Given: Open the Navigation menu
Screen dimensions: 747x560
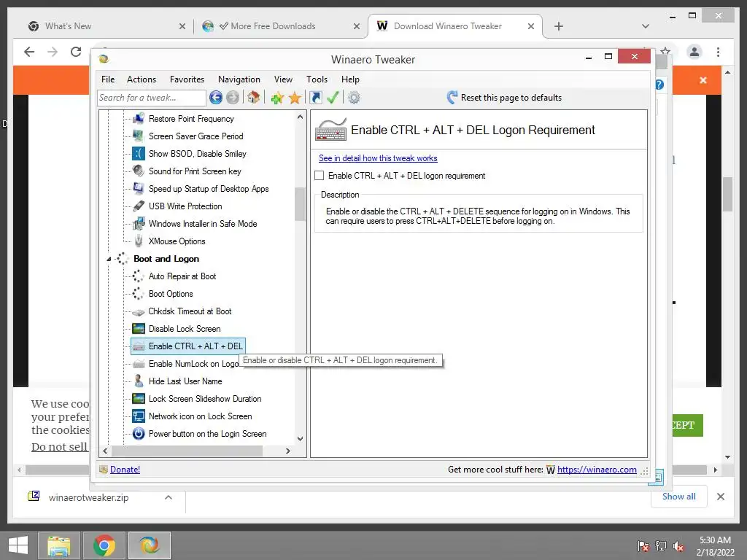Looking at the screenshot, I should click(x=239, y=79).
